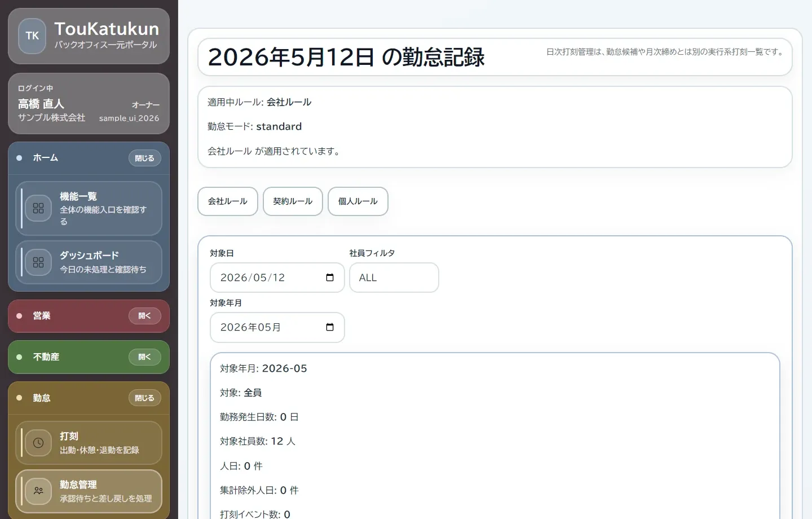This screenshot has width=812, height=519.
Task: Open calendar picker for 対象年月 field
Action: (330, 327)
